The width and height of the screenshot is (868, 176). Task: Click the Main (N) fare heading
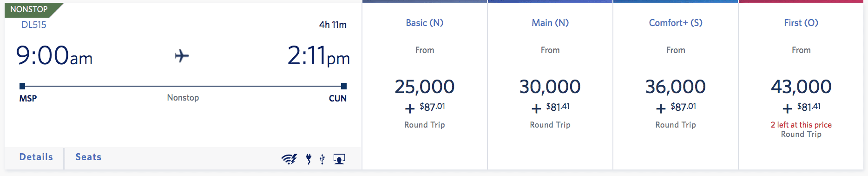pos(550,23)
